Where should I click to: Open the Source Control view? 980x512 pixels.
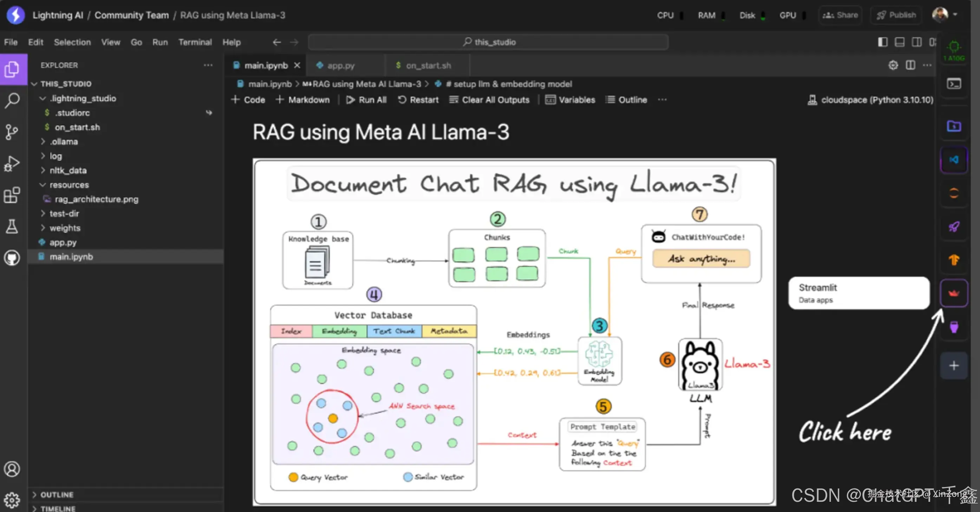pyautogui.click(x=13, y=132)
